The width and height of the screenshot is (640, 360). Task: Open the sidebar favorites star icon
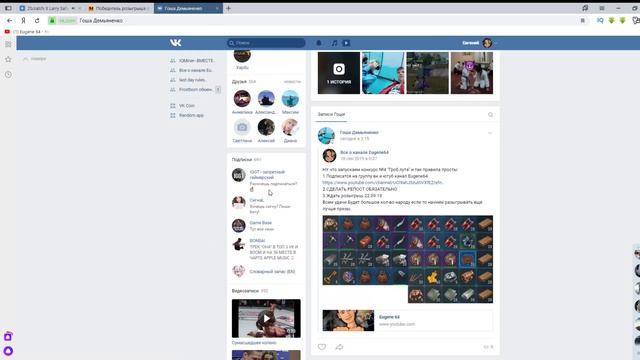[x=8, y=60]
